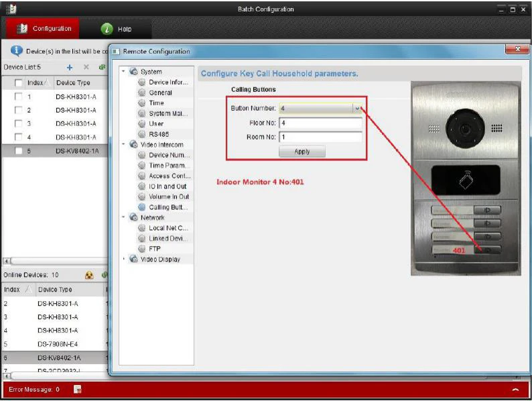Click device list horizontal scrollbar left arrow
The image size is (532, 401).
tap(6, 261)
